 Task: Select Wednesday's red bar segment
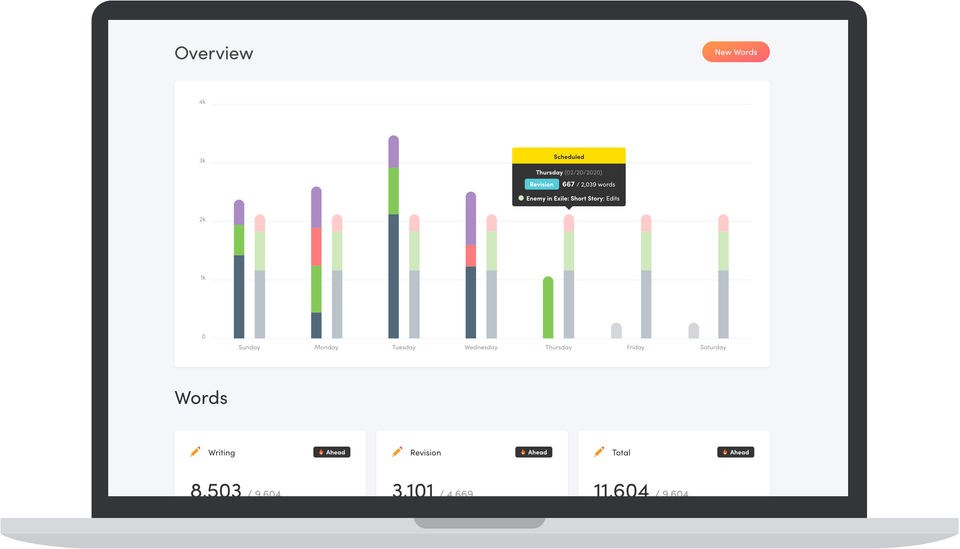[470, 256]
